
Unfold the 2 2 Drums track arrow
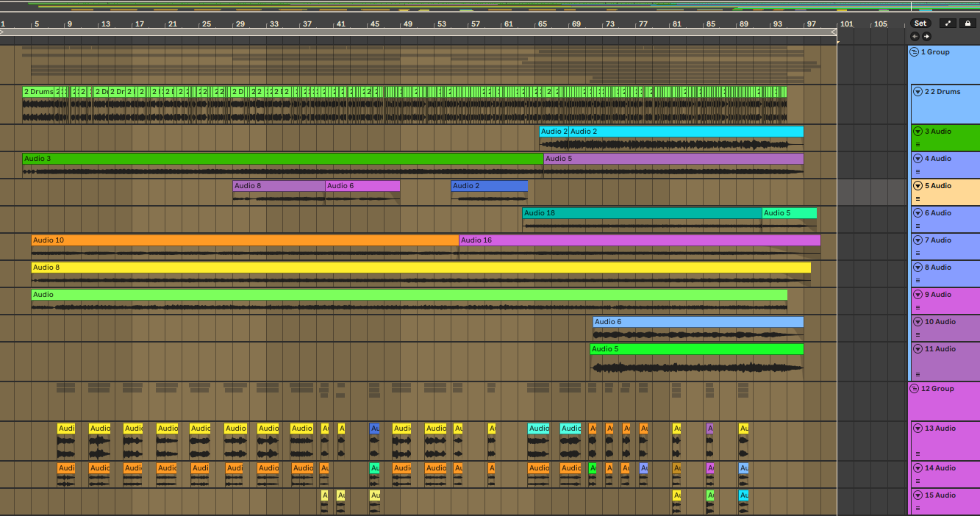918,92
